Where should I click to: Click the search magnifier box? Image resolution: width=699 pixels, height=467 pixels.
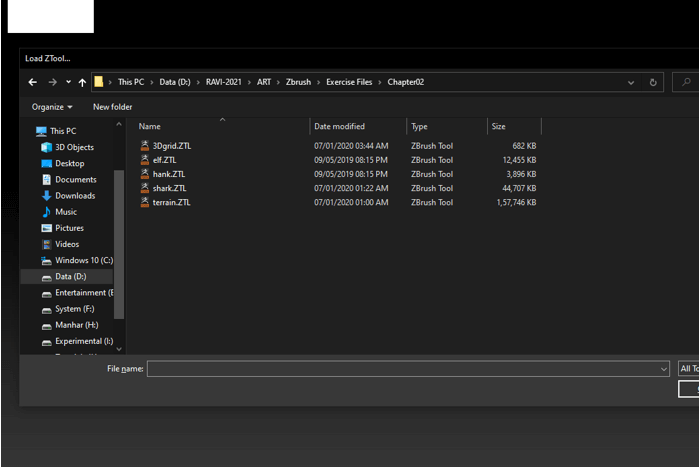(x=686, y=82)
